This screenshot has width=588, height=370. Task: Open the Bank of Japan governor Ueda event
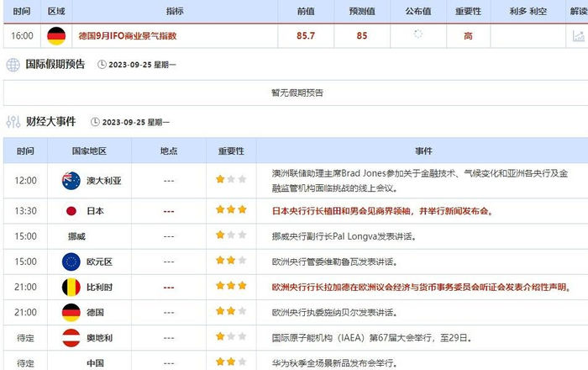382,211
